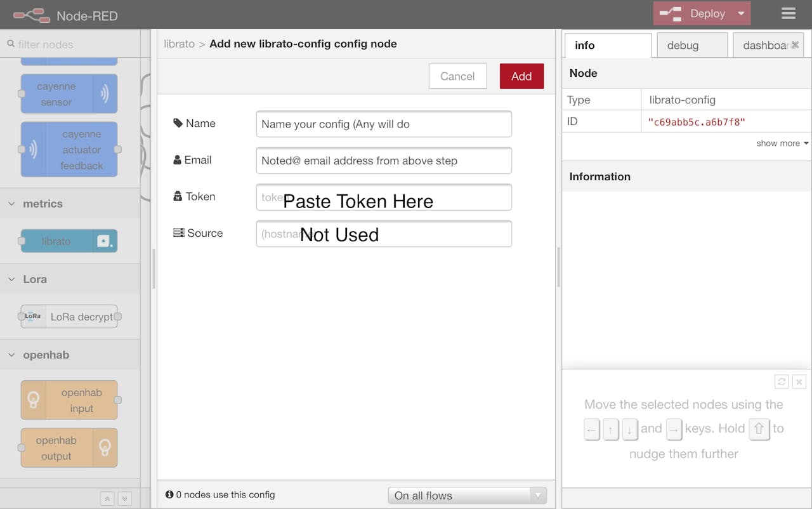
Task: Switch to the info tab
Action: click(608, 45)
